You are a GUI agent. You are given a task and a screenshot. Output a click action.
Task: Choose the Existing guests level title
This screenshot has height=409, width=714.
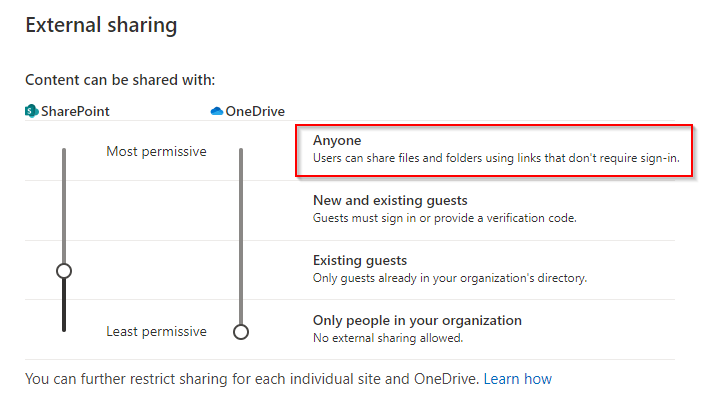360,260
